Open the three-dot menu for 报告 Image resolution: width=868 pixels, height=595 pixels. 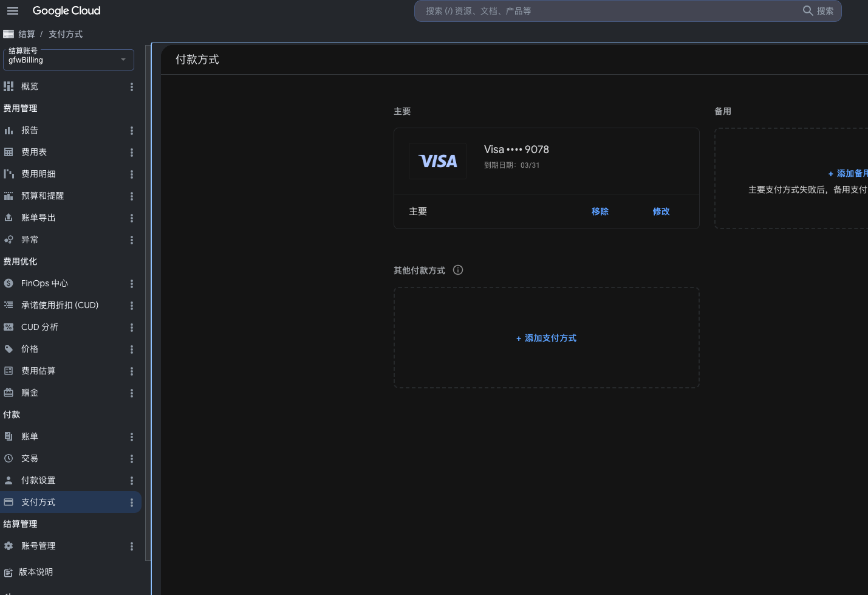[132, 131]
